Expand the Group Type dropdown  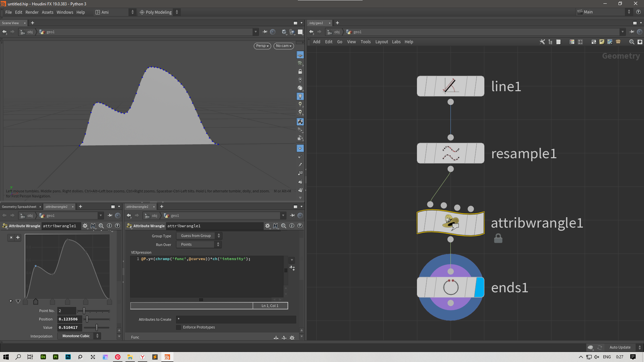pos(199,236)
